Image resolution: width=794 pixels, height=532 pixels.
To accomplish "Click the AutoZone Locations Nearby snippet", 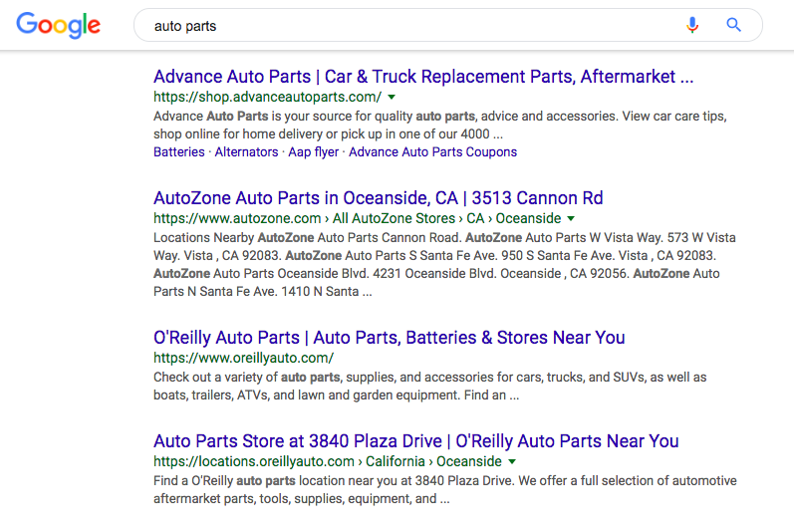I will pyautogui.click(x=444, y=265).
